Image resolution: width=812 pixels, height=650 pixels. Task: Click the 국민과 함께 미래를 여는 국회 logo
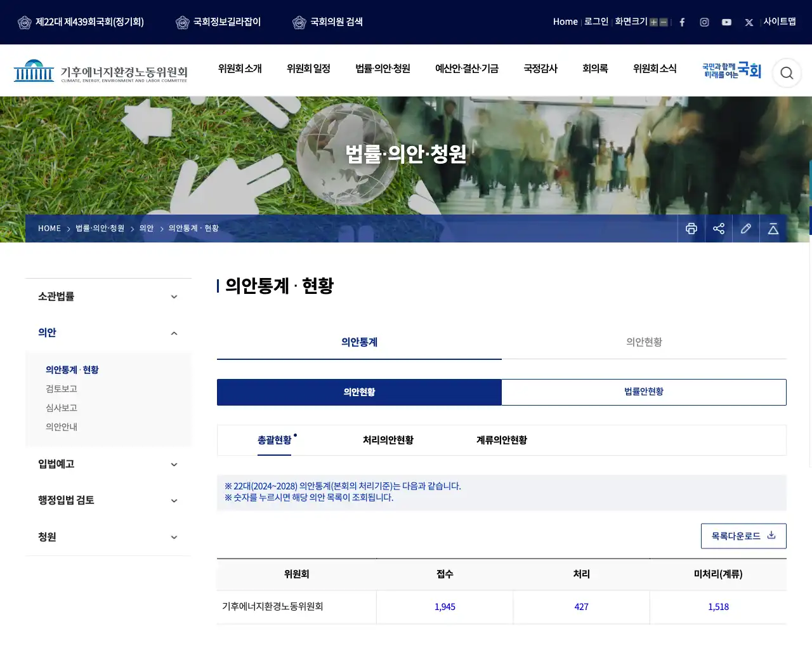click(731, 70)
